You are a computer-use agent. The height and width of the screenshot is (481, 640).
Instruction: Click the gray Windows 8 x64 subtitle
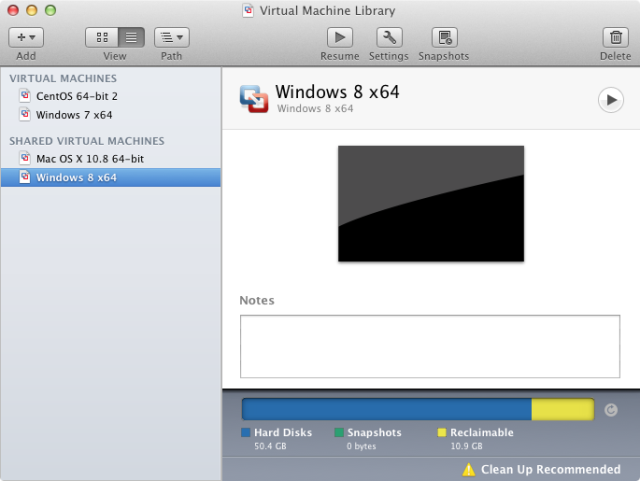315,109
